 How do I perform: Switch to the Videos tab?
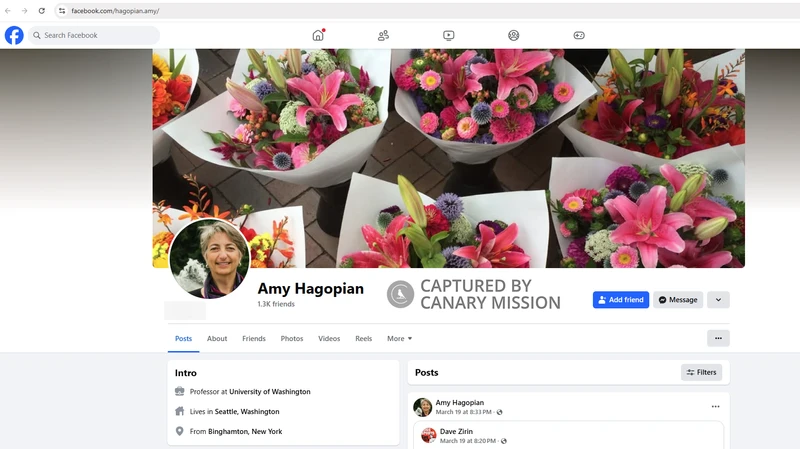329,338
